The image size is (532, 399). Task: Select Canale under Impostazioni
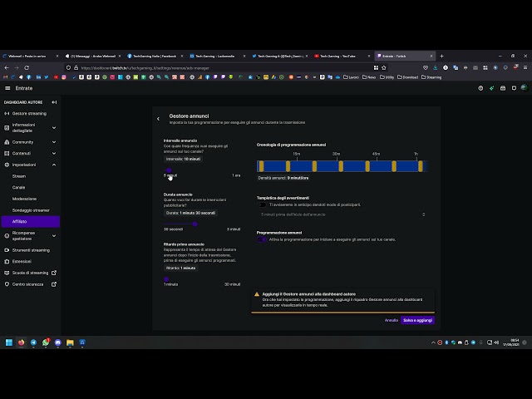pyautogui.click(x=18, y=188)
